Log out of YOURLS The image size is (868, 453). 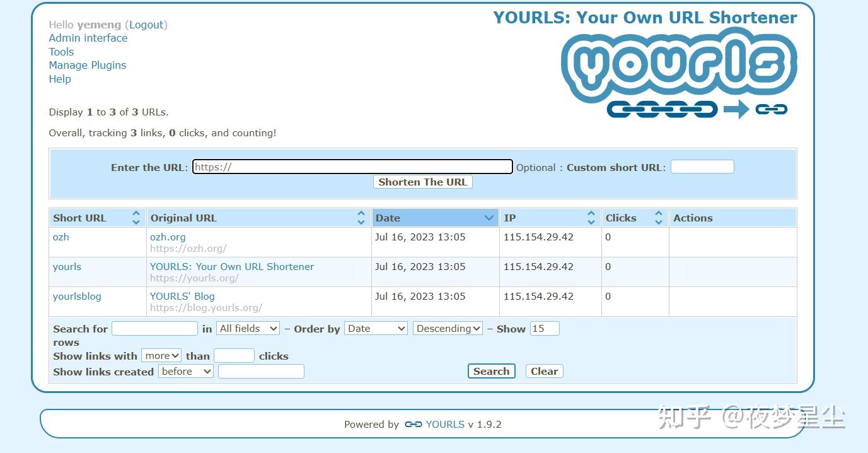(146, 24)
